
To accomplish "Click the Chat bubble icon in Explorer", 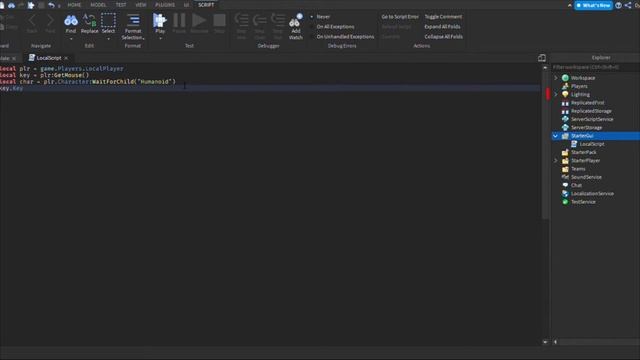I will pos(565,185).
